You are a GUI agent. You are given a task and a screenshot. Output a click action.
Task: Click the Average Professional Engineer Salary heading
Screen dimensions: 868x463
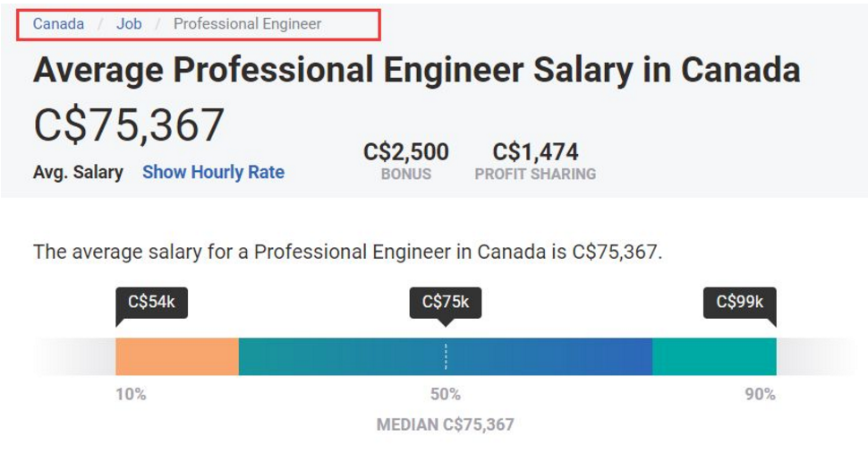416,70
